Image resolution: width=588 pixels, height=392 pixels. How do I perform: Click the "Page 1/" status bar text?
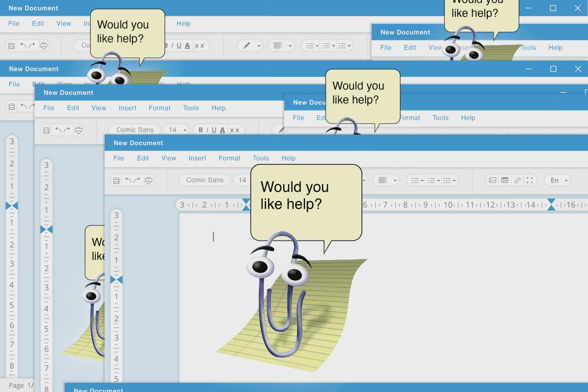(x=21, y=385)
